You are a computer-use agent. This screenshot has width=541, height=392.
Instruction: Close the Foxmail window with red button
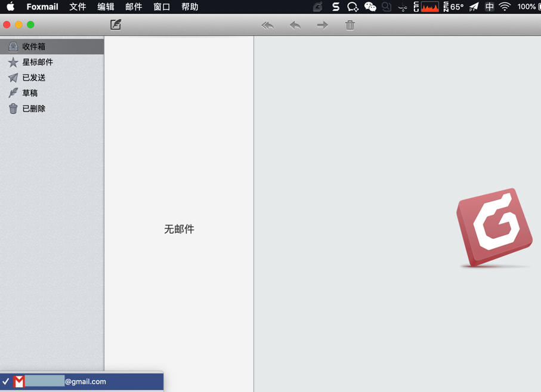7,24
